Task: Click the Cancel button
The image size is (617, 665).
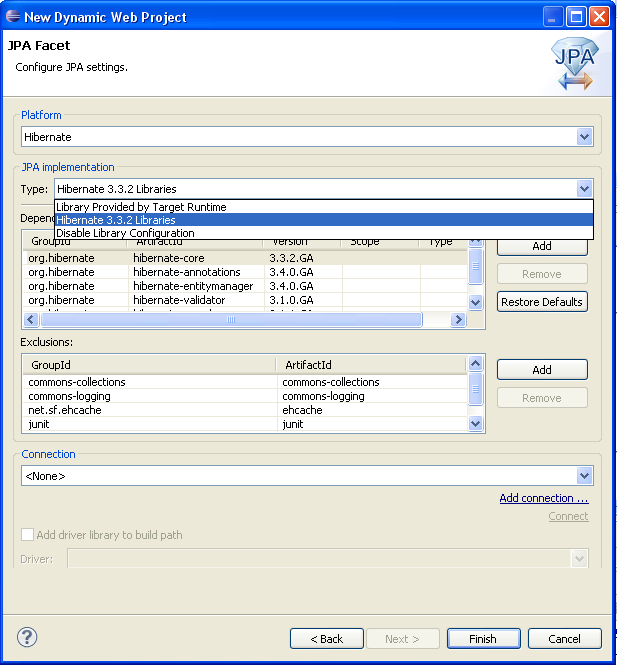Action: coord(564,638)
